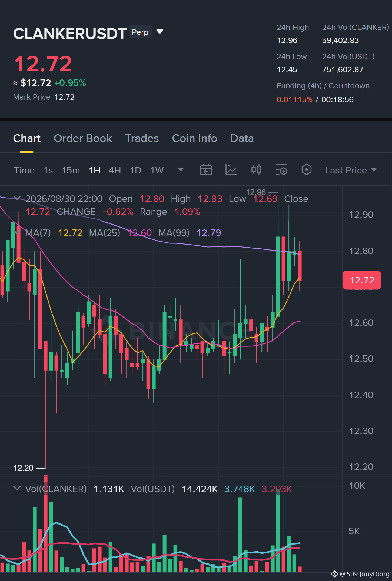
Task: Open the Last Price dropdown
Action: point(351,170)
